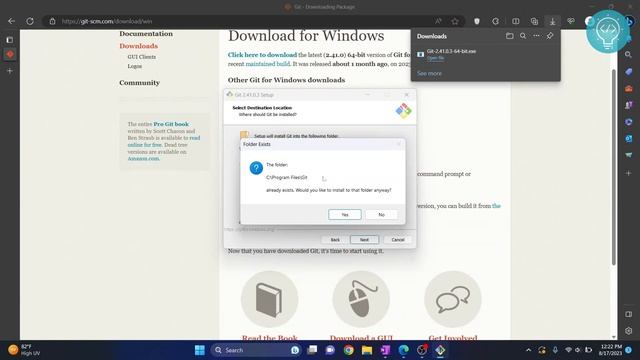This screenshot has height=360, width=640.
Task: Click Yes in the Folder Exists dialog
Action: [344, 214]
